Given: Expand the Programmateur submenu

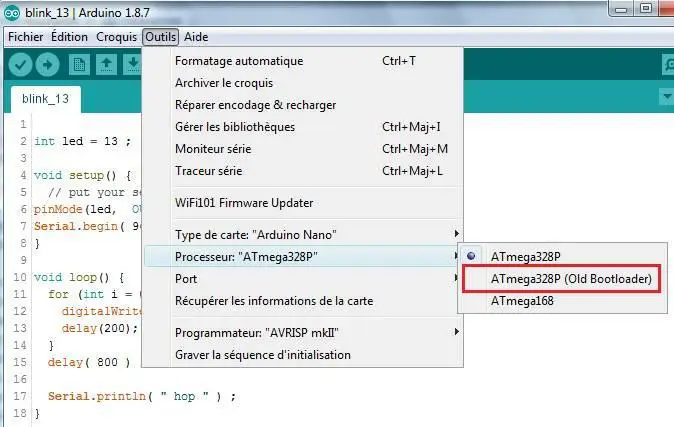Looking at the screenshot, I should 303,333.
